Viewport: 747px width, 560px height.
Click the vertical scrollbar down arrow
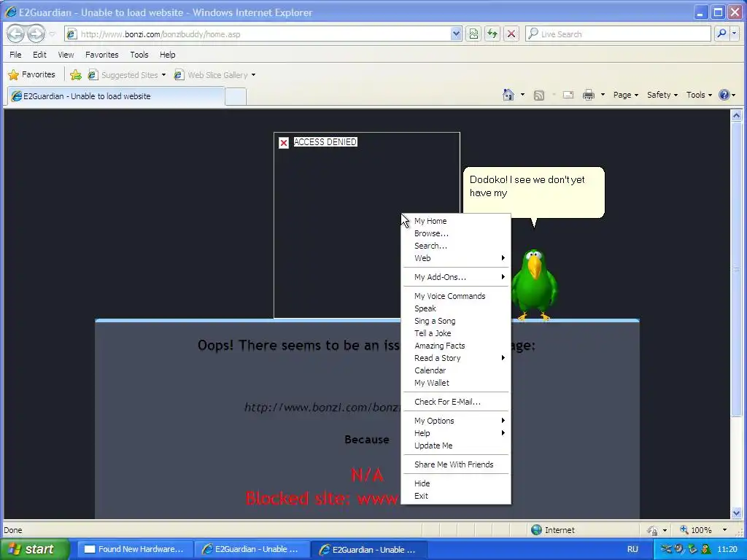pyautogui.click(x=737, y=513)
